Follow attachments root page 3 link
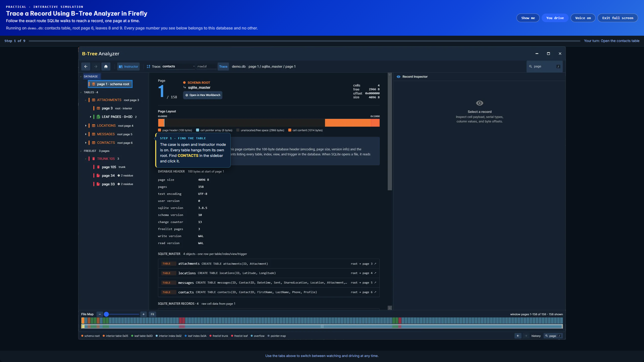644x362 pixels. (x=363, y=264)
